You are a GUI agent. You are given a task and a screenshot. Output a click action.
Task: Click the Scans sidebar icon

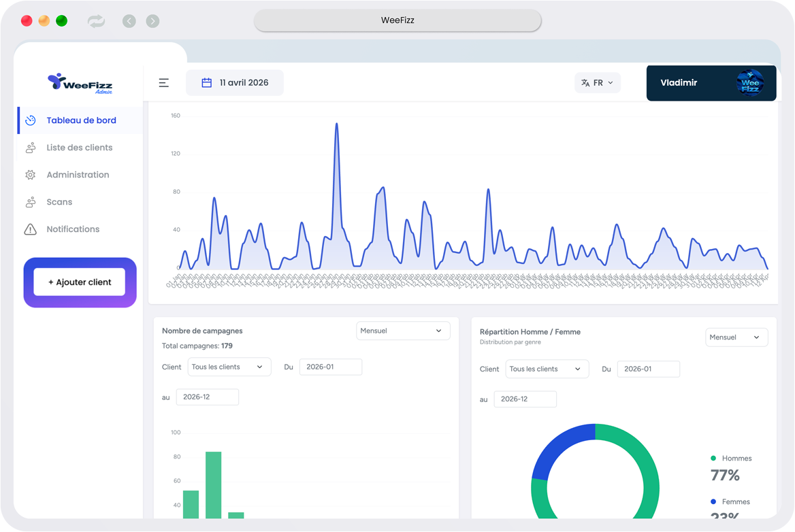pos(31,202)
